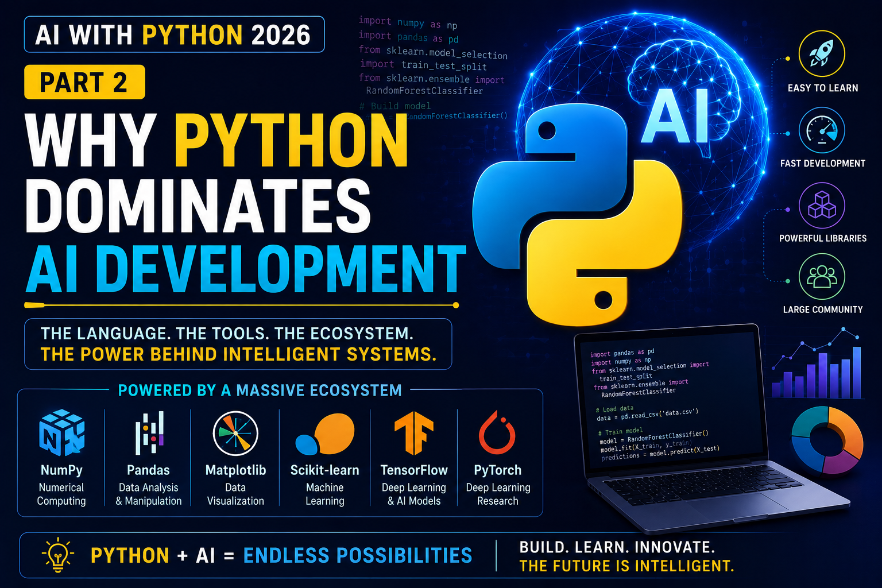Click the PyTorch flame logo

click(x=497, y=432)
